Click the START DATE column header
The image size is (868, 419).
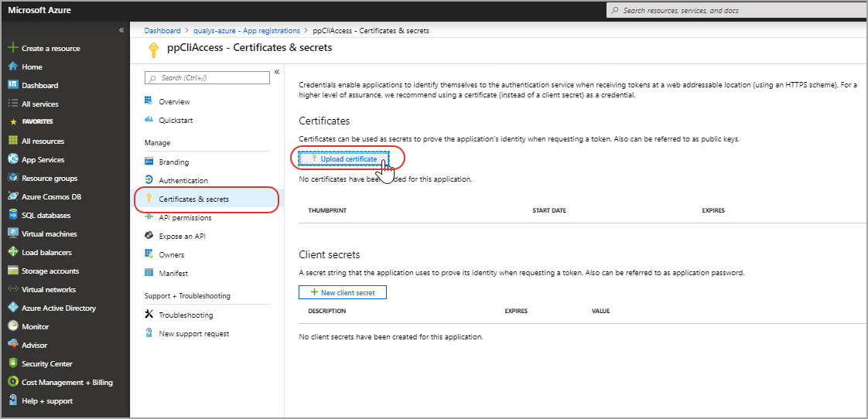549,210
